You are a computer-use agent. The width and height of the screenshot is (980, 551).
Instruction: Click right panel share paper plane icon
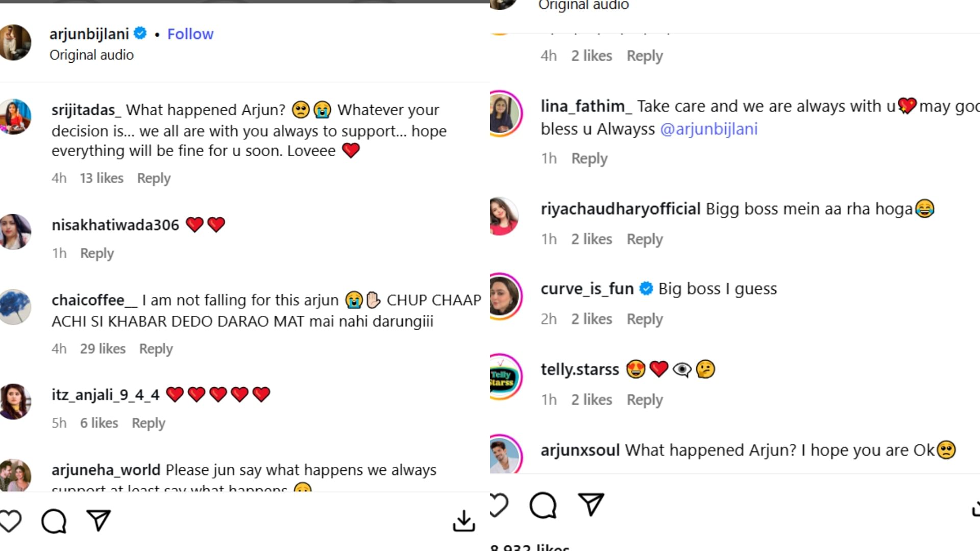point(591,504)
